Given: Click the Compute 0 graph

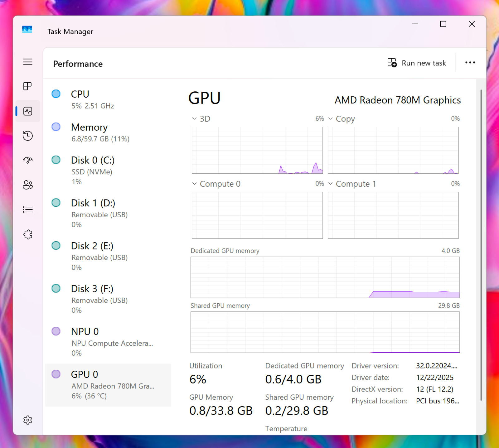Looking at the screenshot, I should pos(257,215).
